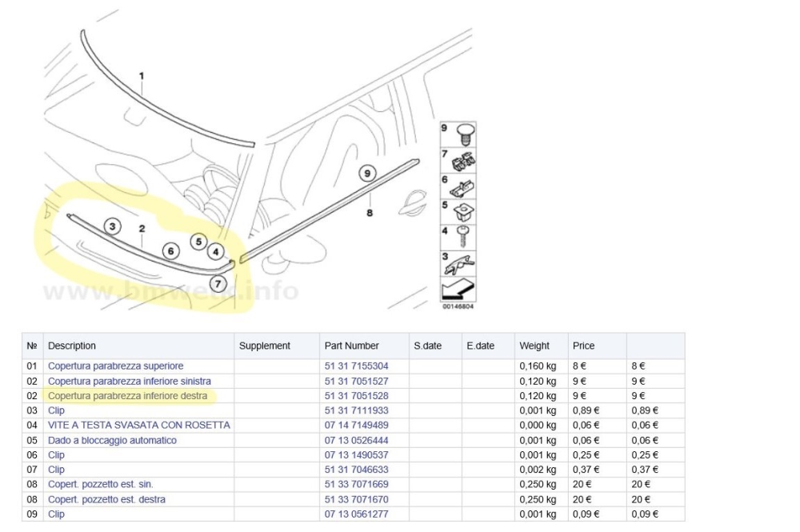Click part number 07 13 0526444
800x532 pixels.
tap(356, 440)
